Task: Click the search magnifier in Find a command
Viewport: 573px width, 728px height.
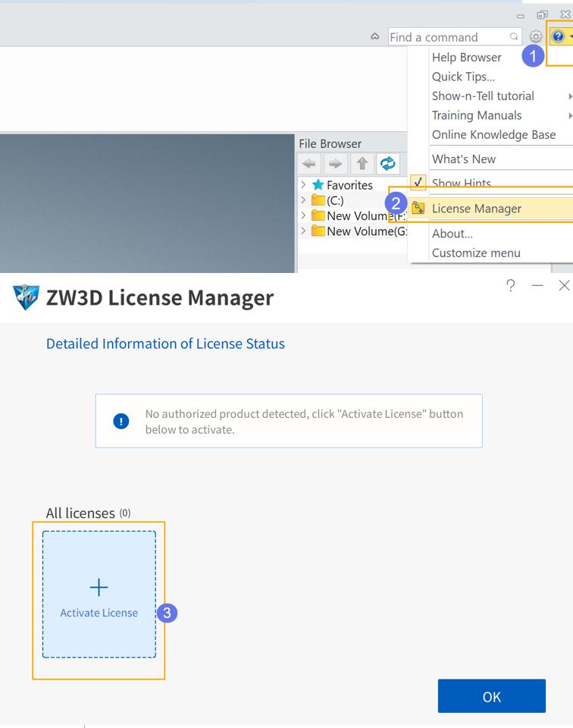Action: [514, 36]
